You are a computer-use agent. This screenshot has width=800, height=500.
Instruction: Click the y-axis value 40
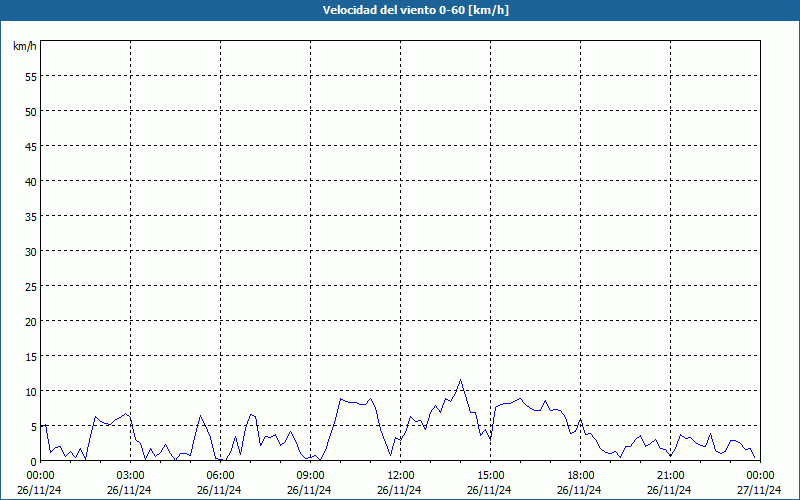(31, 182)
